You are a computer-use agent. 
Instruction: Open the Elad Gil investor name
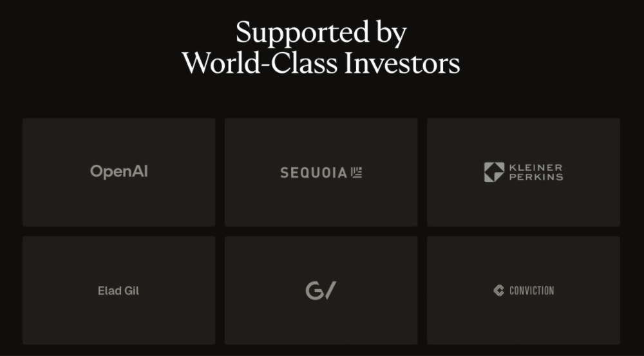point(118,291)
